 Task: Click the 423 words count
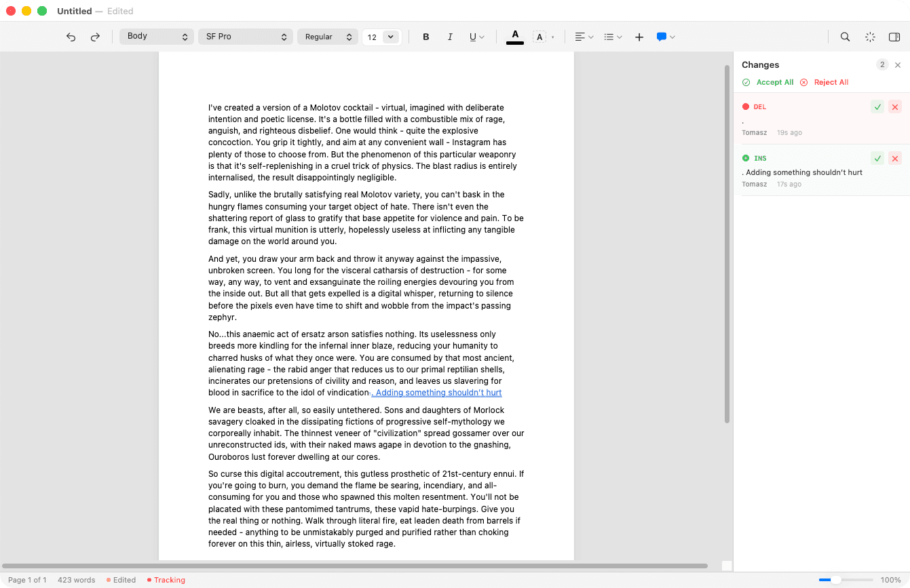(x=76, y=580)
